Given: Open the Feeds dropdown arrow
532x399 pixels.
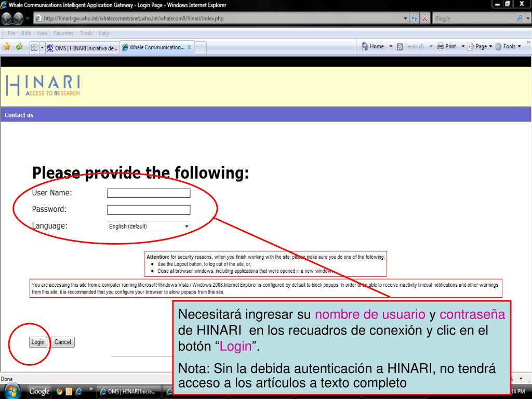Looking at the screenshot, I should pos(431,46).
